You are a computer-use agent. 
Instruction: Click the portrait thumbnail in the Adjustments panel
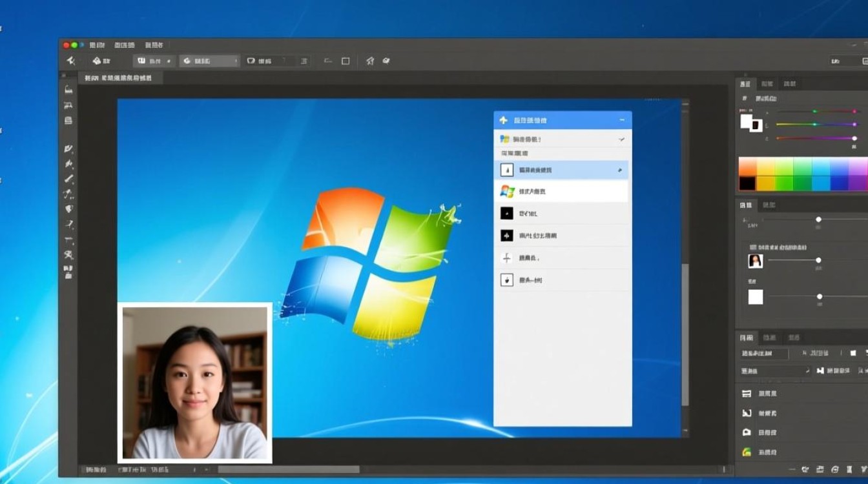pos(755,260)
